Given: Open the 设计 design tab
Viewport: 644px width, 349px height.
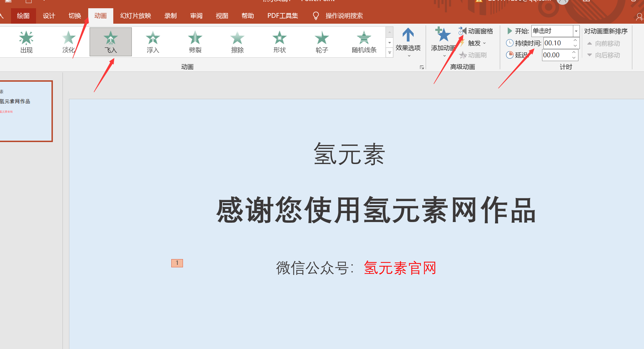Looking at the screenshot, I should click(x=49, y=16).
